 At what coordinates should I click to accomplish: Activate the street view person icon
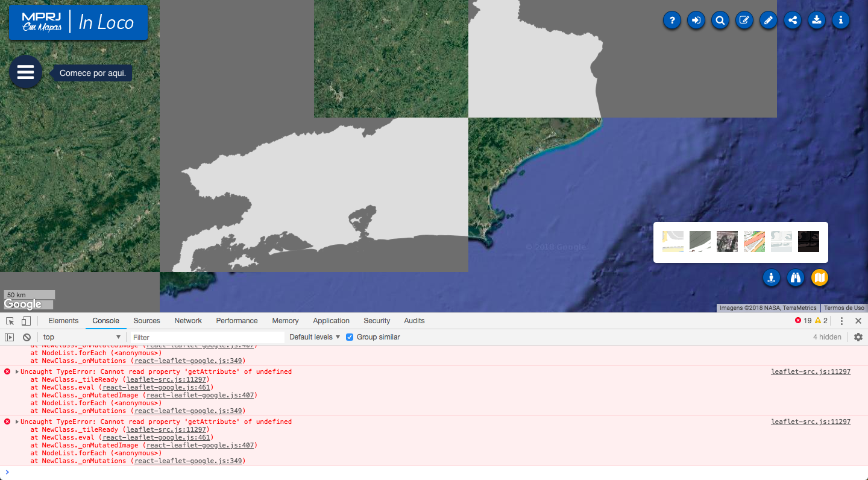772,277
